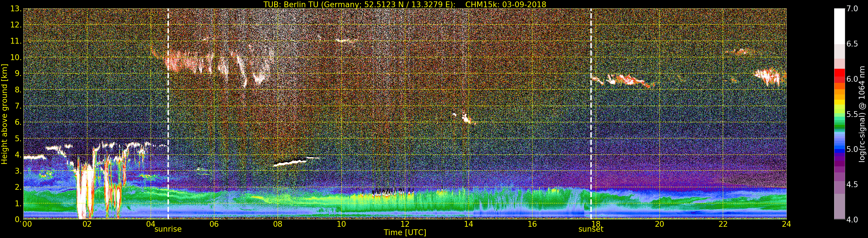Viewport: 868px width, 238px height.
Task: Click the date '03-09-2018' in the title
Action: click(x=524, y=4)
